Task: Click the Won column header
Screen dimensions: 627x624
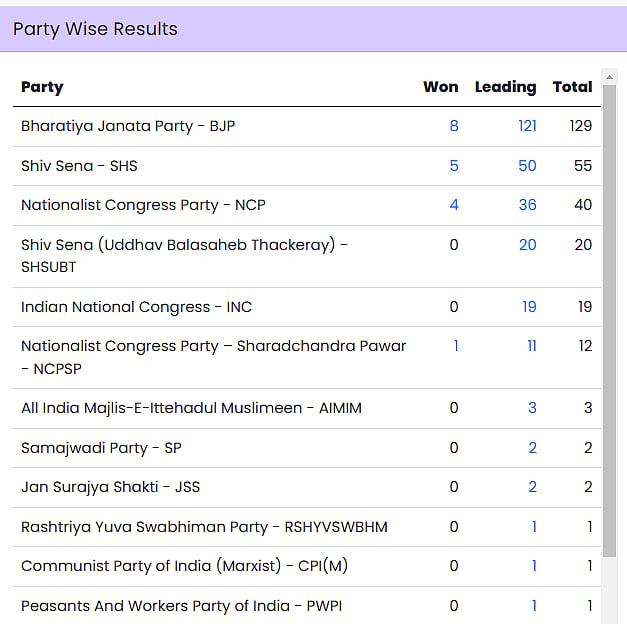Action: click(x=441, y=87)
